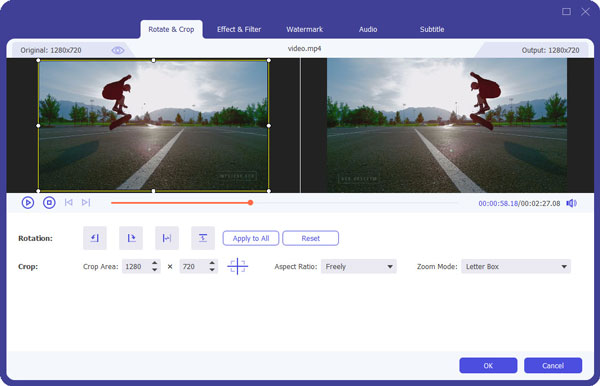Toggle the original preview eye icon
This screenshot has width=600, height=386.
[x=118, y=50]
